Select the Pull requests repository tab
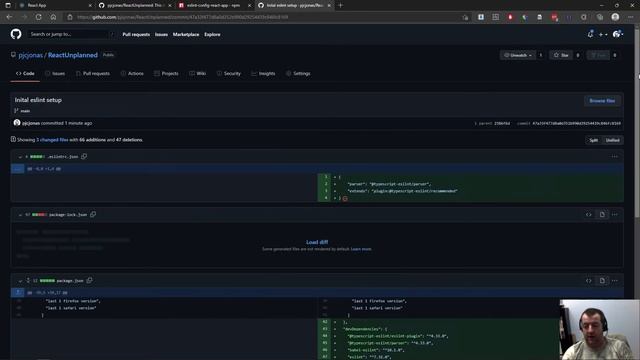The image size is (640, 360). pyautogui.click(x=93, y=73)
